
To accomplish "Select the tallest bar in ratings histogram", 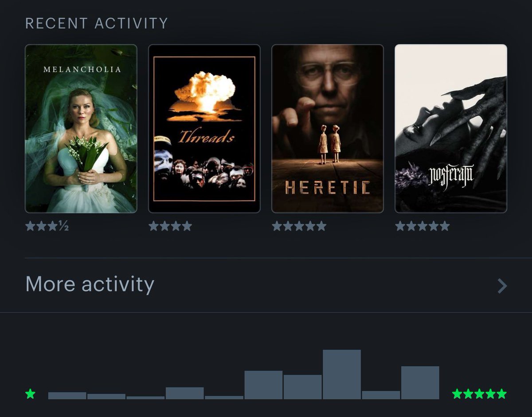I will click(x=342, y=374).
